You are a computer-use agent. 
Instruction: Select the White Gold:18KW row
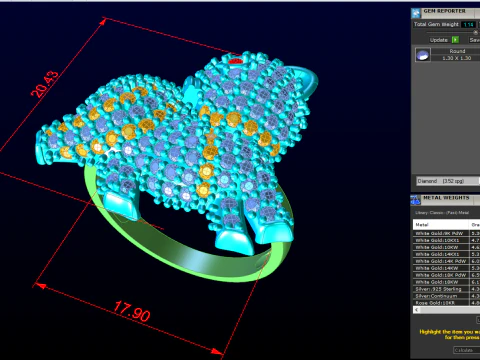pos(446,282)
